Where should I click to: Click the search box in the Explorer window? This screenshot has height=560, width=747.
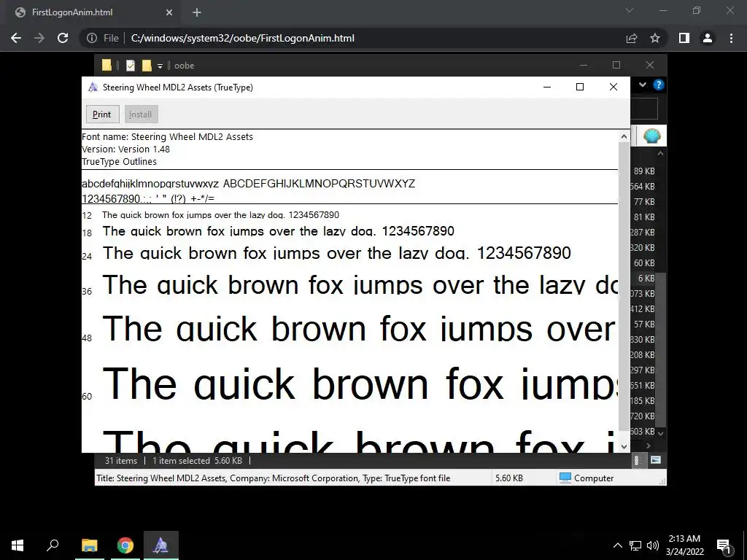tap(644, 109)
